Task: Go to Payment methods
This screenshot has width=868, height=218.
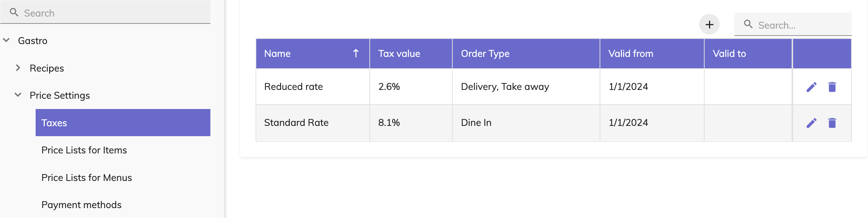Action: 82,205
